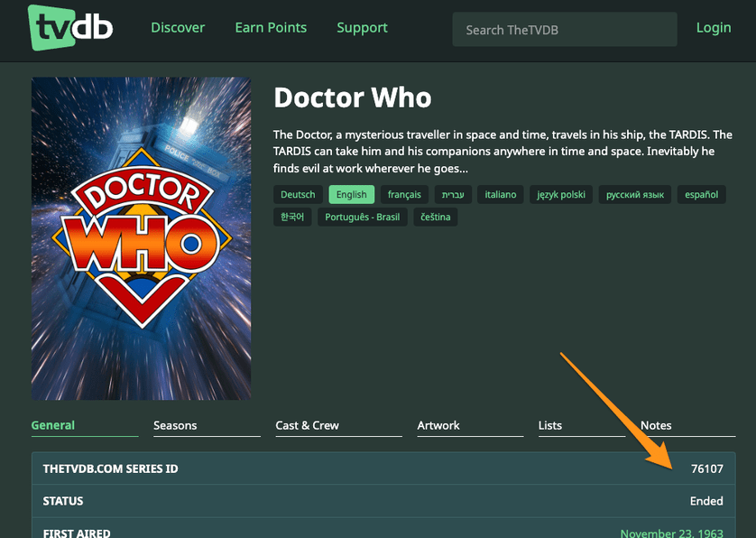Screen dimensions: 756x538
Task: Click the Login link
Action: (714, 27)
